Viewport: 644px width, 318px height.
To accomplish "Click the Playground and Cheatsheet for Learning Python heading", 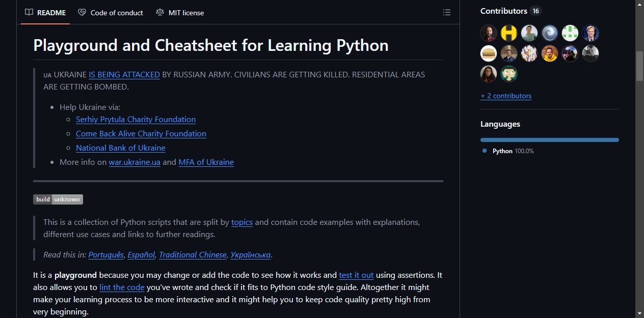I will click(x=211, y=45).
